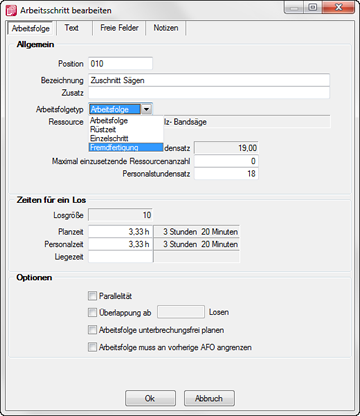Click the Arbeitsfolgetyp combo box value
This screenshot has height=416, width=360.
tap(115, 109)
